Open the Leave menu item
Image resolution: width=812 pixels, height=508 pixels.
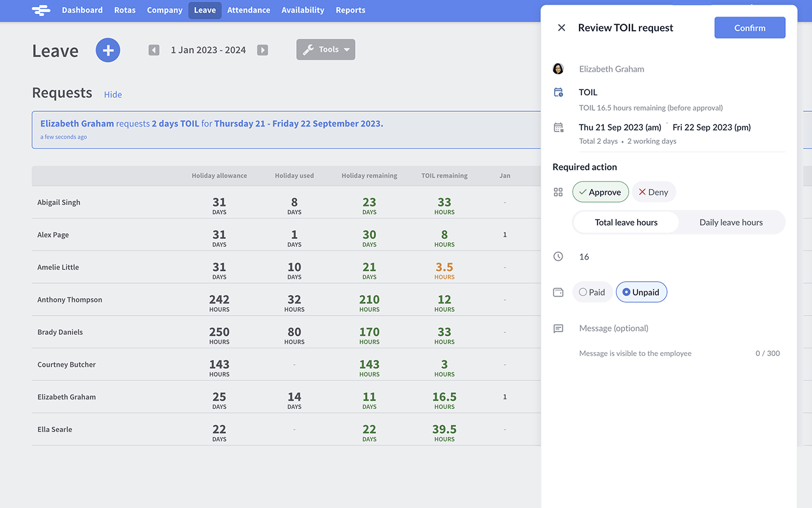205,10
